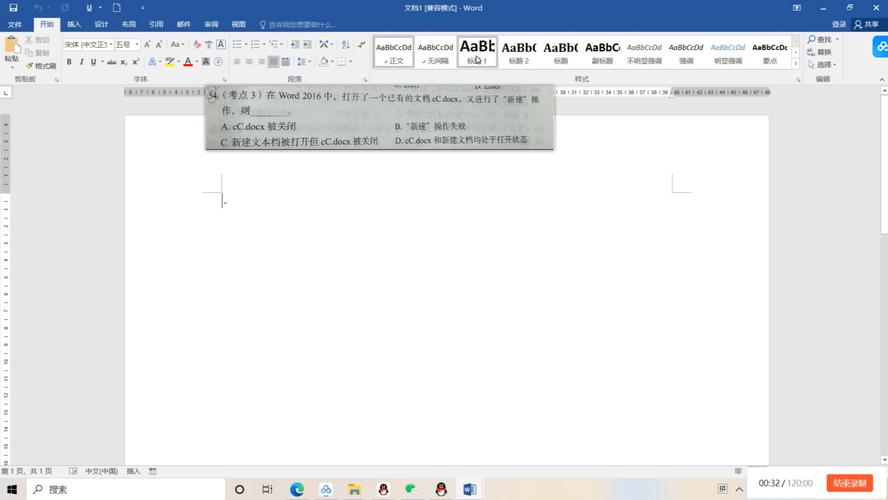This screenshot has height=500, width=888.
Task: Clear all formatting with the eraser icon
Action: point(197,44)
